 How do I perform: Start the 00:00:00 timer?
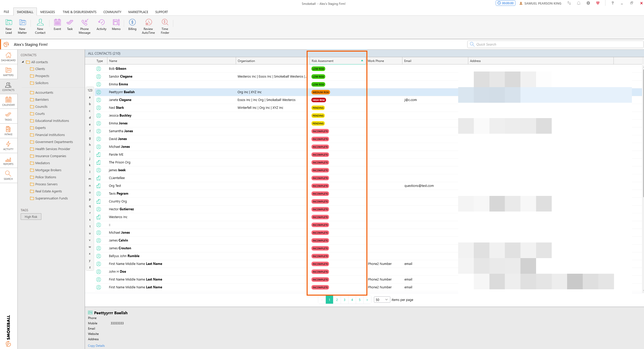pos(505,3)
